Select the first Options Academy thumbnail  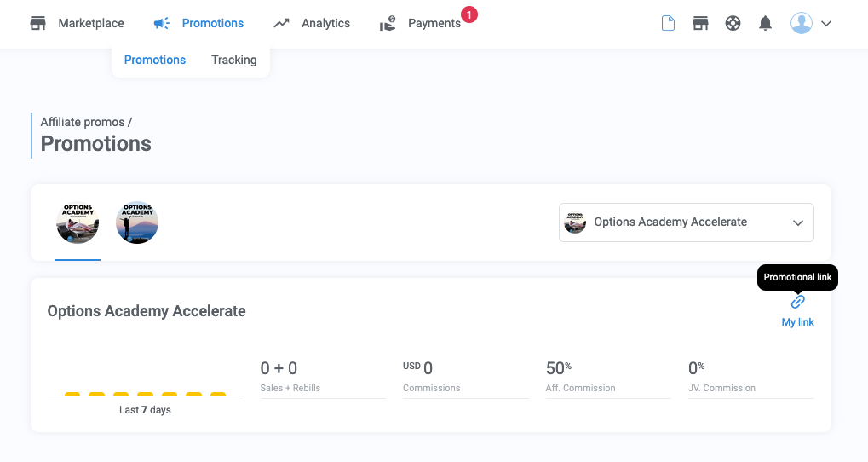click(78, 222)
